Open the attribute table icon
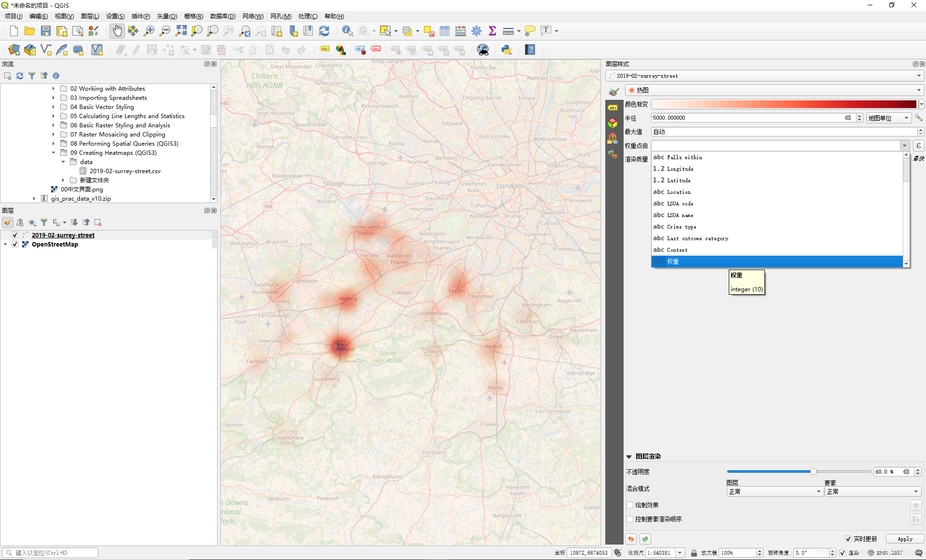This screenshot has width=926, height=560. (x=445, y=31)
